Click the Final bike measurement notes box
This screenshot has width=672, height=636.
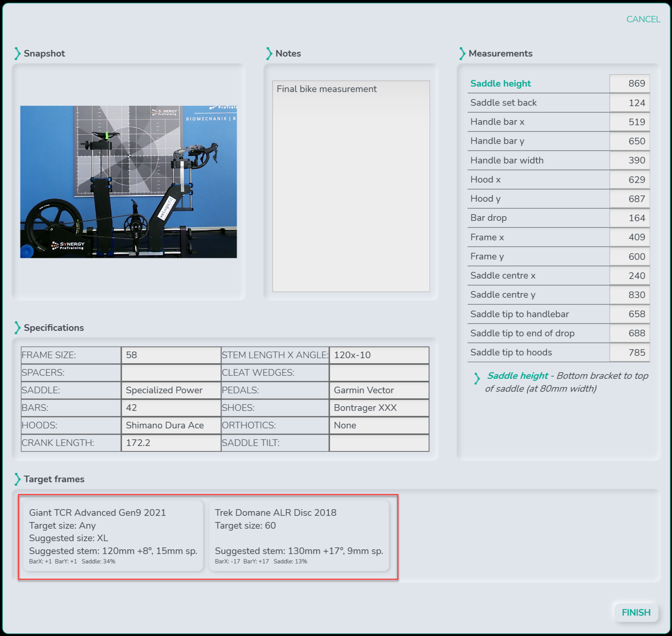click(x=351, y=186)
